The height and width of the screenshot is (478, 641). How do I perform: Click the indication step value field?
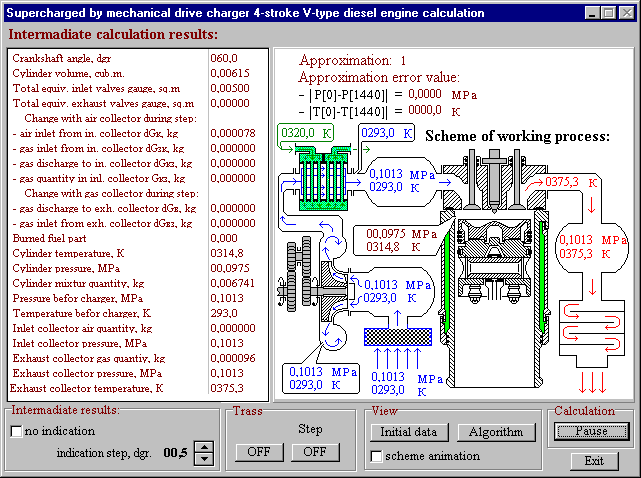click(174, 453)
